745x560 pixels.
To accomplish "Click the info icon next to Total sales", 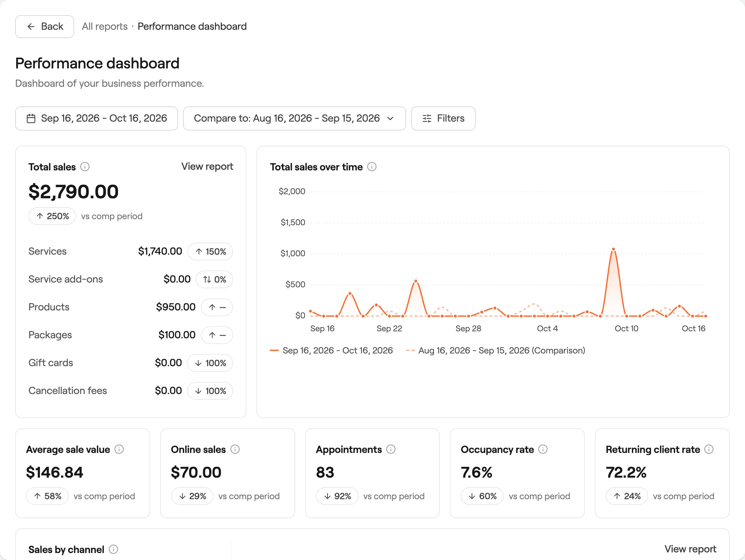I will point(85,167).
